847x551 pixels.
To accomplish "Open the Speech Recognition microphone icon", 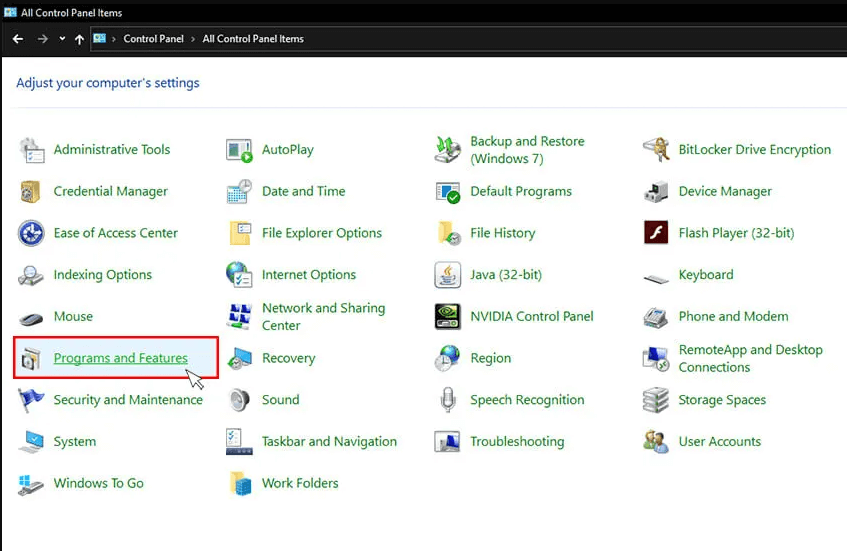I will coord(448,400).
